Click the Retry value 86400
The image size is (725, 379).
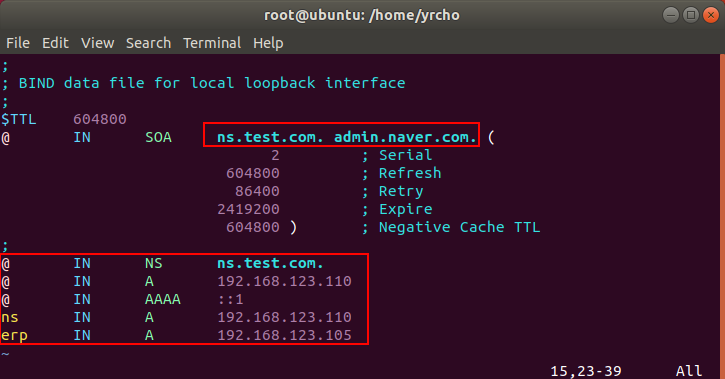(x=257, y=191)
